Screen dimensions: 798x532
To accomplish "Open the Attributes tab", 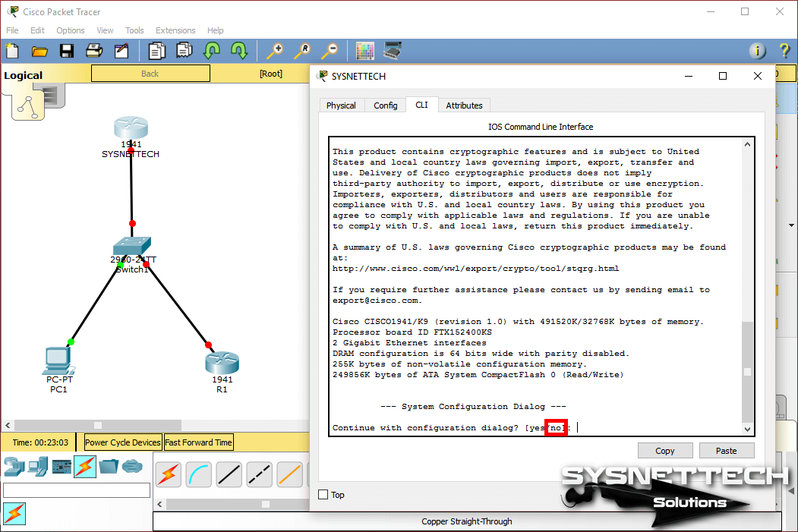I will pyautogui.click(x=464, y=105).
